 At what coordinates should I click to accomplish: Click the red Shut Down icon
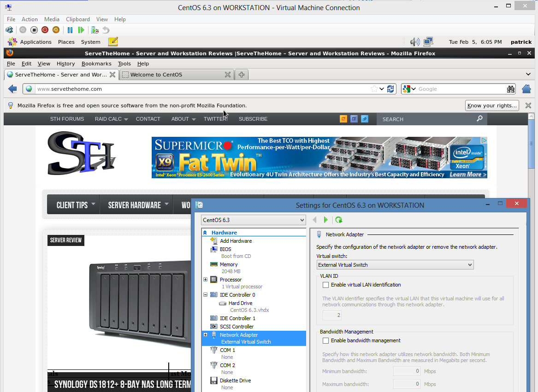45,30
